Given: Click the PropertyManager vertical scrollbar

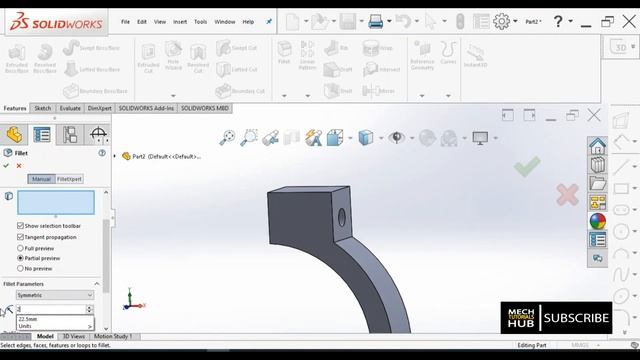Looking at the screenshot, I should pyautogui.click(x=106, y=256).
